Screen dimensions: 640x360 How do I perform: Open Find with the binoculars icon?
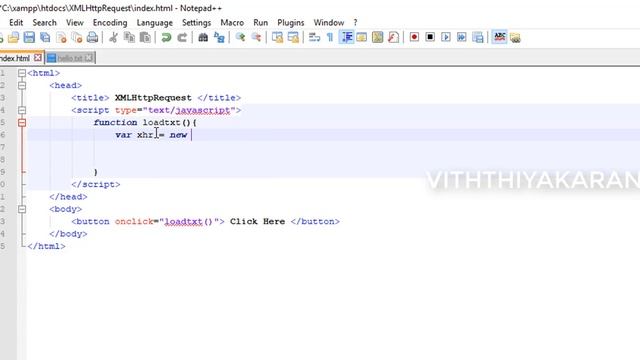coord(203,38)
